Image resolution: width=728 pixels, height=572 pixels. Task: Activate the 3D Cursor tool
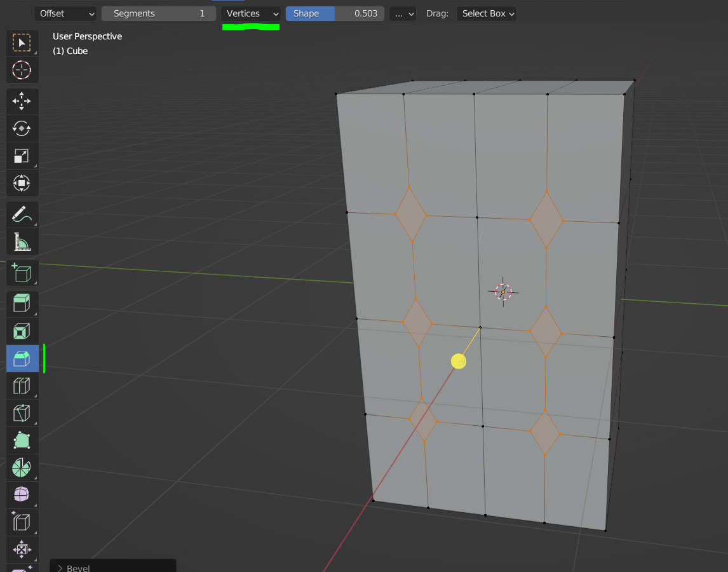[x=22, y=70]
